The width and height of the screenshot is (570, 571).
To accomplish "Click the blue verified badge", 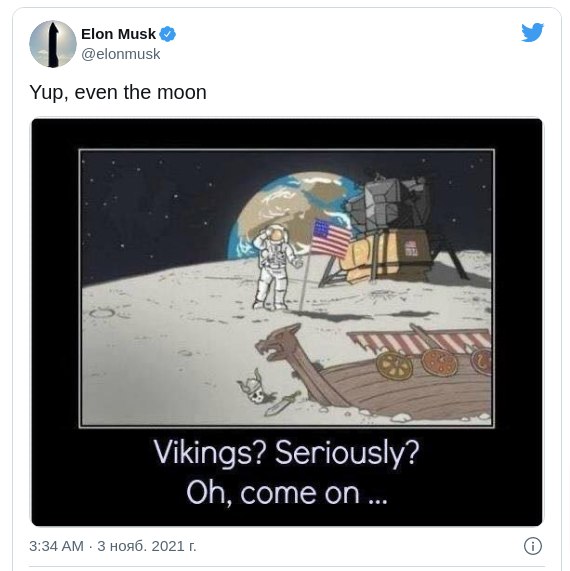I will (168, 34).
